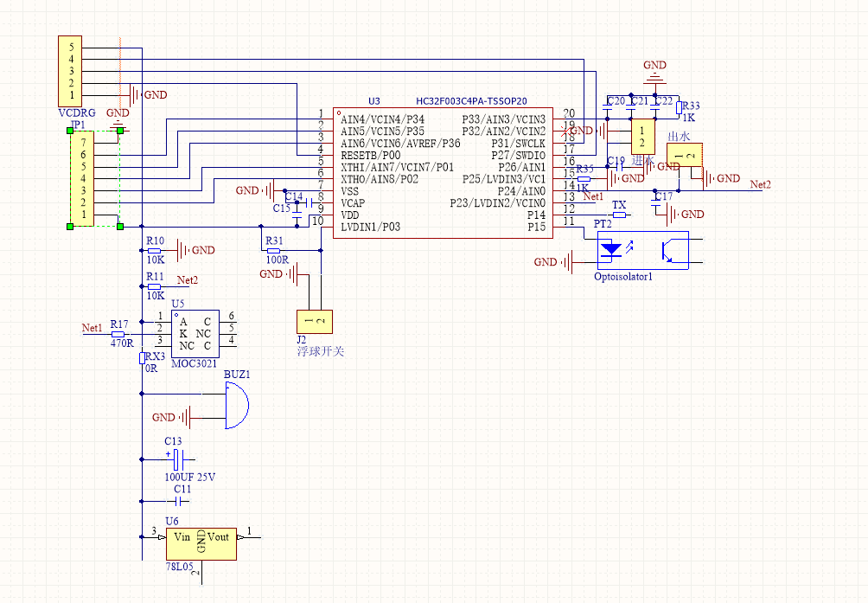Click the BUZ1 buzzer symbol
Screen dimensions: 868x603
tap(234, 406)
